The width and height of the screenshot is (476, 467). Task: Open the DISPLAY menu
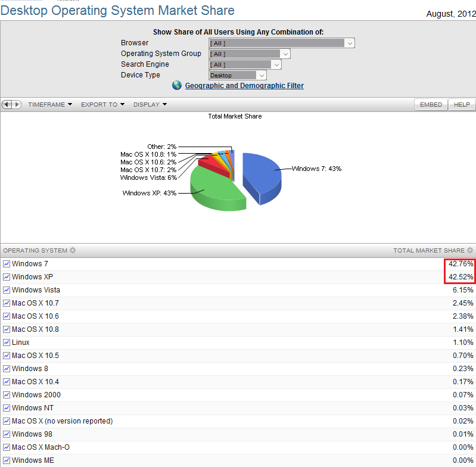pos(150,104)
